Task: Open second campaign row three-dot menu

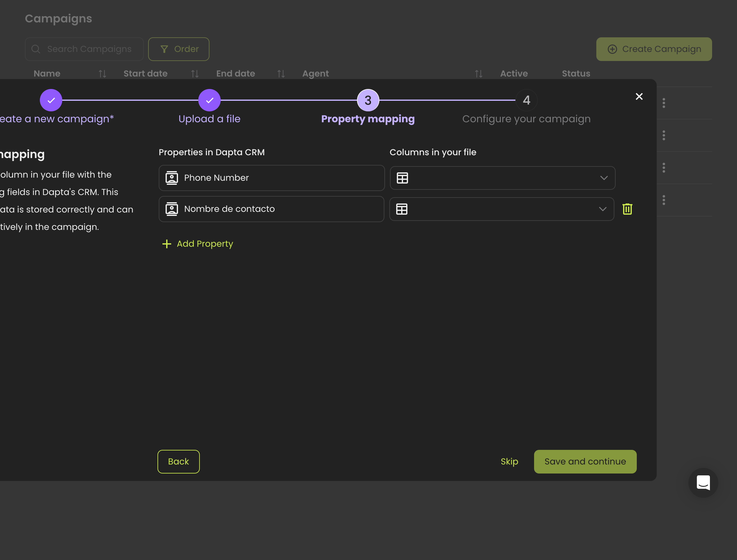Action: coord(663,135)
